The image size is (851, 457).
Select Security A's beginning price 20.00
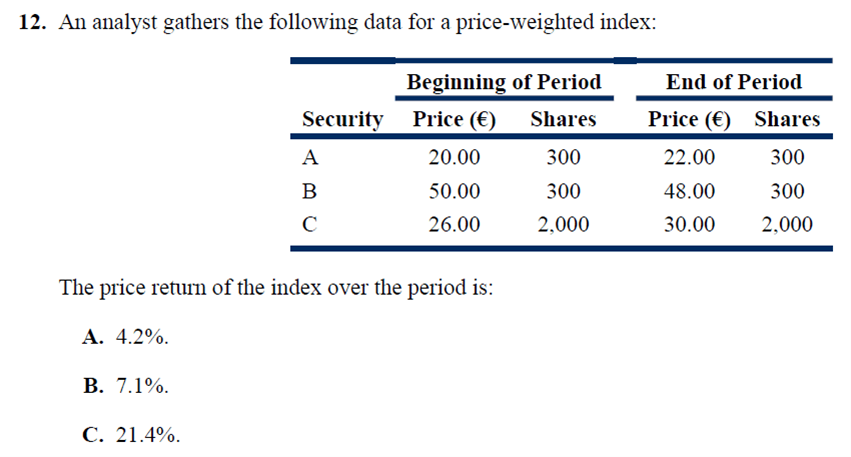click(x=453, y=157)
